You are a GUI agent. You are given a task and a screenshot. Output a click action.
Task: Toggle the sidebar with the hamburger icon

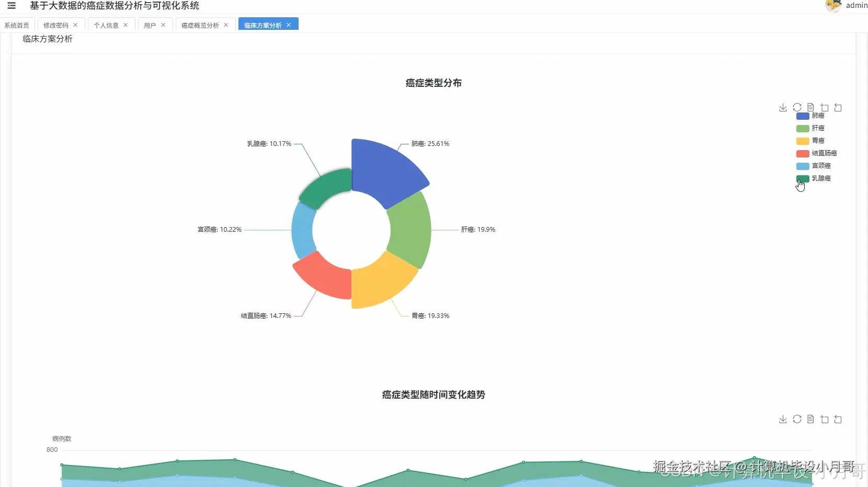point(11,6)
